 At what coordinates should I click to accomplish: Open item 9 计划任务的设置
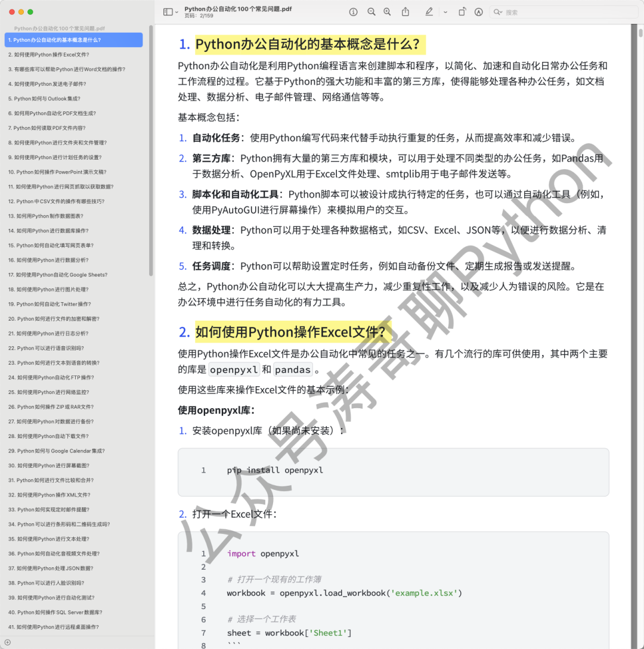point(74,157)
